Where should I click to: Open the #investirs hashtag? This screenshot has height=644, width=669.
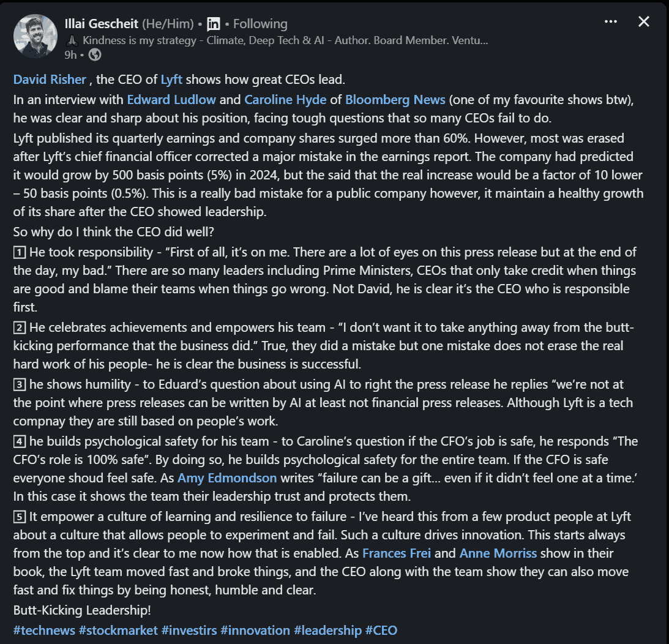click(x=189, y=630)
